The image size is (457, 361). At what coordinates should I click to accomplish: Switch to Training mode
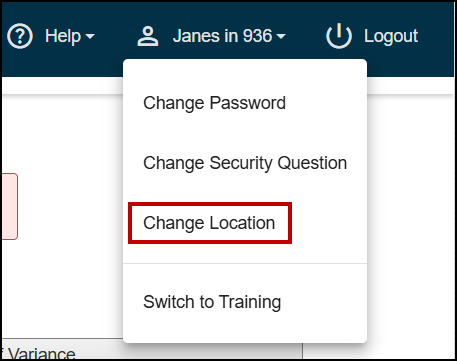212,302
